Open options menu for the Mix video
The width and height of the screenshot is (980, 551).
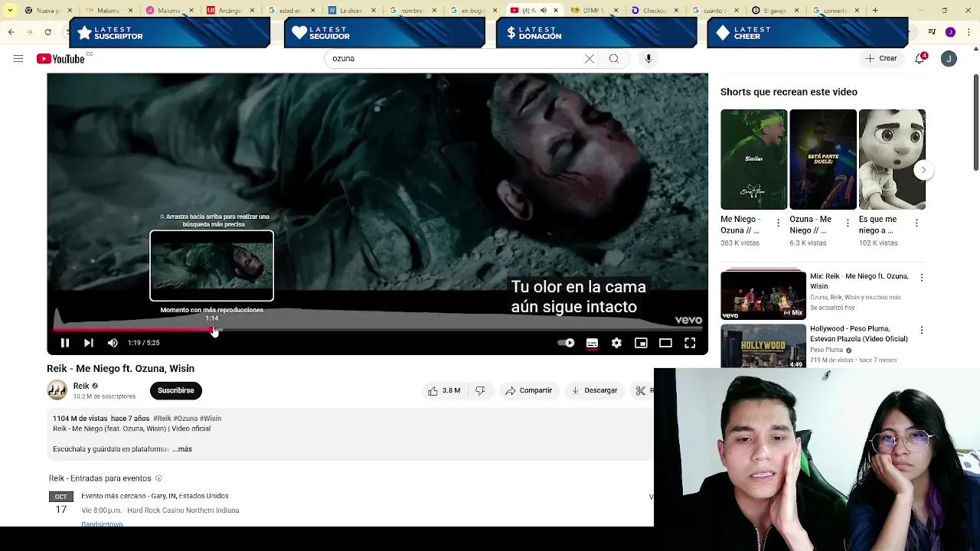pos(922,278)
